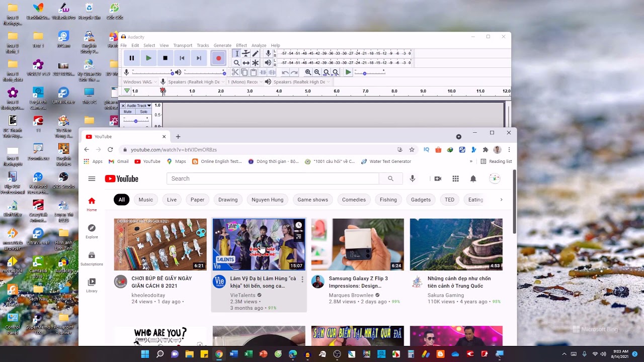Open Explore in YouTube sidebar
The image size is (644, 362).
click(x=92, y=231)
